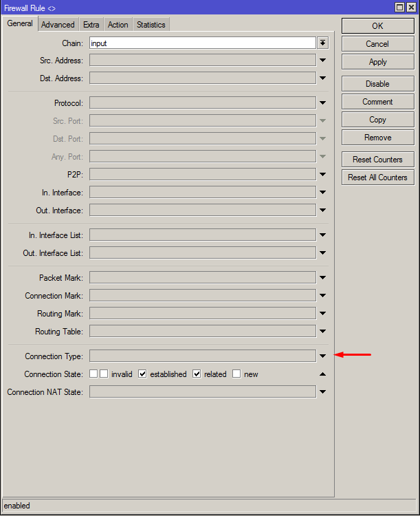Click the enabled status text
The width and height of the screenshot is (420, 516).
[x=17, y=506]
